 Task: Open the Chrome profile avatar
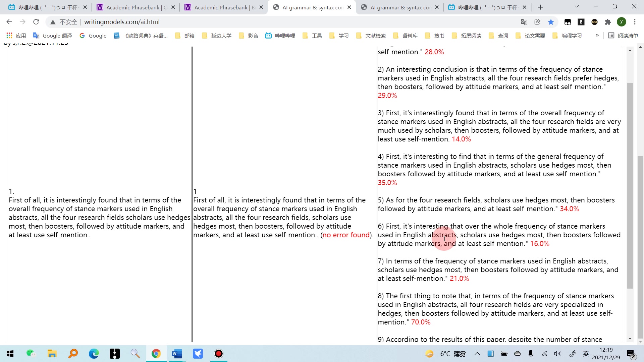tap(621, 22)
